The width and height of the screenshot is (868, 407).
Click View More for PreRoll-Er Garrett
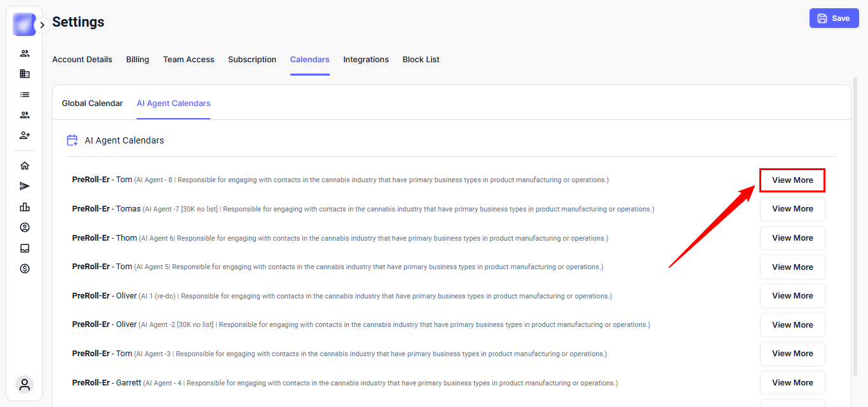pyautogui.click(x=792, y=383)
